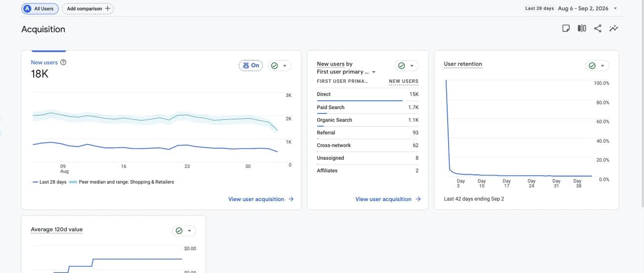Select the Paid Search row
This screenshot has width=644, height=273.
pyautogui.click(x=368, y=107)
